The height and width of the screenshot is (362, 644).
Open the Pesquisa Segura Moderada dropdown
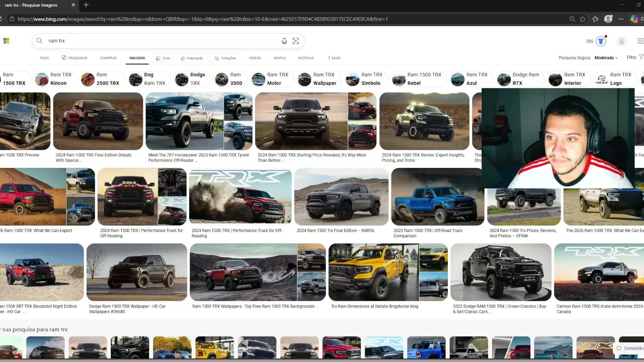606,58
